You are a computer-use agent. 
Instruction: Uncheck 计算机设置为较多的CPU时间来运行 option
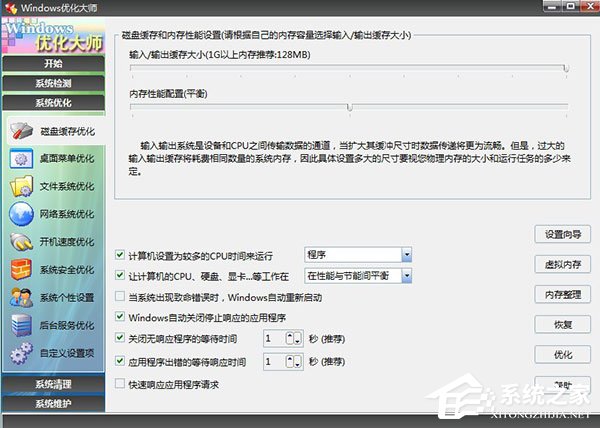[x=121, y=255]
